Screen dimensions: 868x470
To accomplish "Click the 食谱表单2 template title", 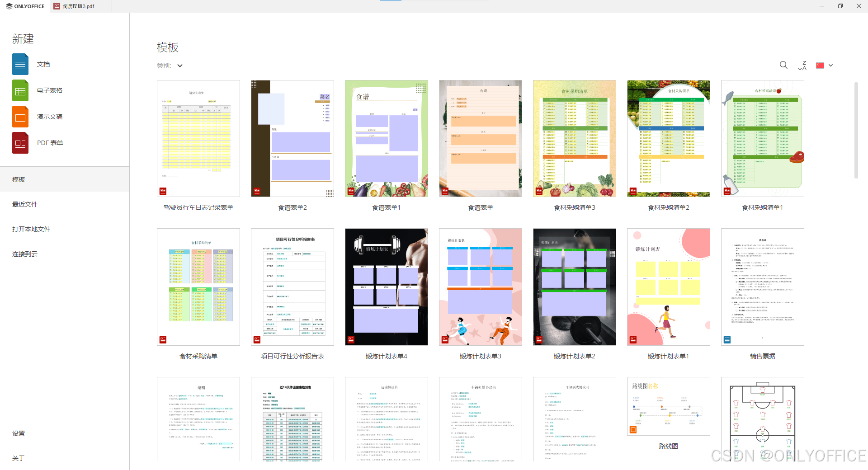I will point(292,207).
